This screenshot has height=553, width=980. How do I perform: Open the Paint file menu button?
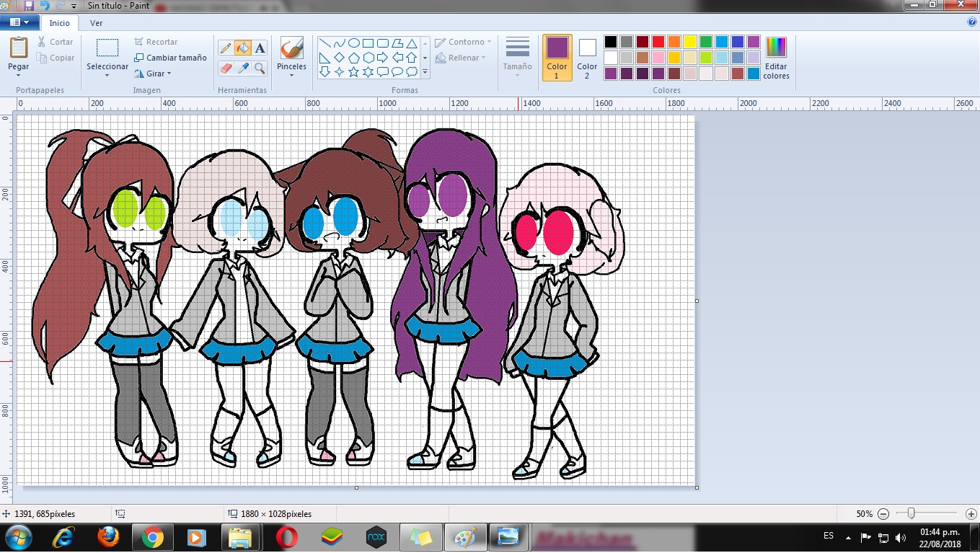click(19, 22)
